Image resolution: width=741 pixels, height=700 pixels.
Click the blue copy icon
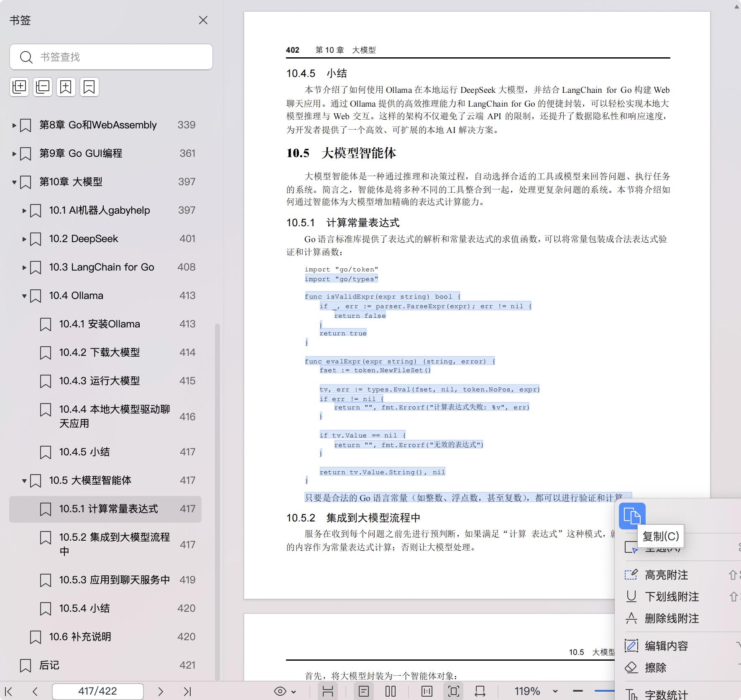click(x=632, y=516)
